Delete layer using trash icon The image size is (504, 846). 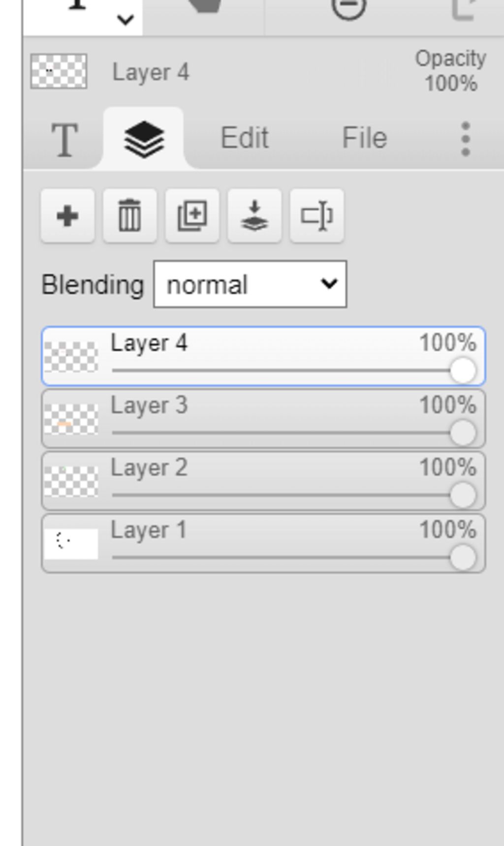pos(130,216)
